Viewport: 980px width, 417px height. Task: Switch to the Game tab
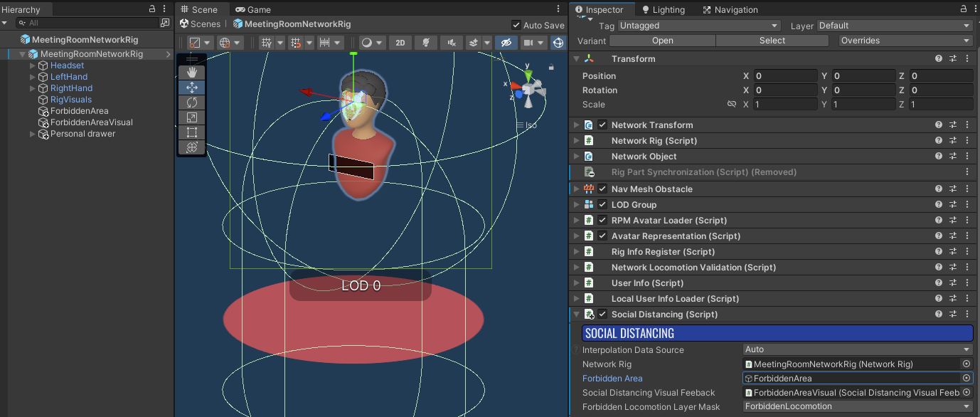coord(253,9)
